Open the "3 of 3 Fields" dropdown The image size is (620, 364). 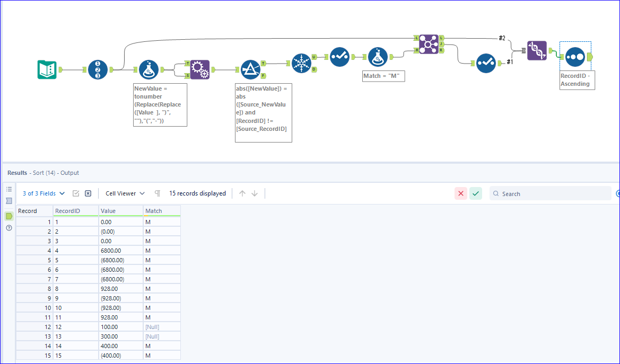[x=43, y=193]
